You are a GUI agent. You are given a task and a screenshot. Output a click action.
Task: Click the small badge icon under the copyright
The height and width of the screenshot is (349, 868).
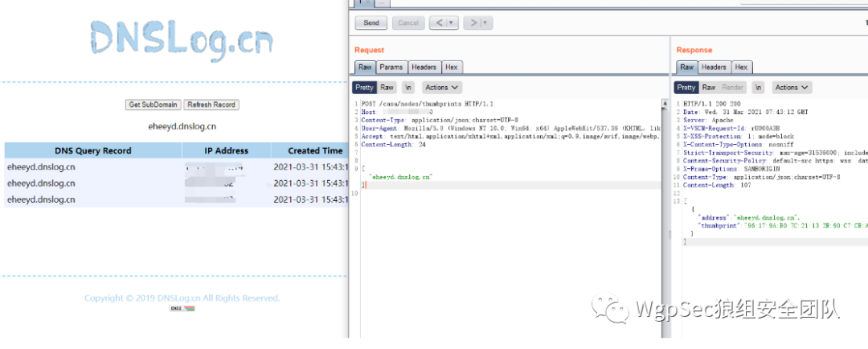(182, 308)
